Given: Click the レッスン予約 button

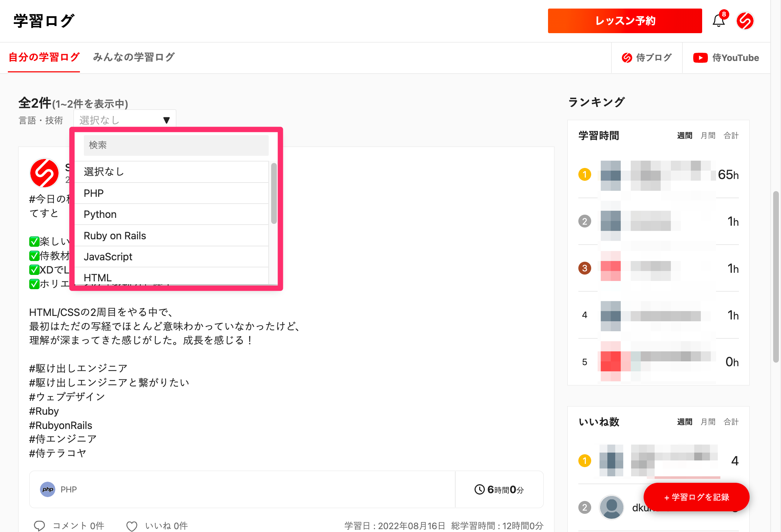Looking at the screenshot, I should pyautogui.click(x=625, y=21).
